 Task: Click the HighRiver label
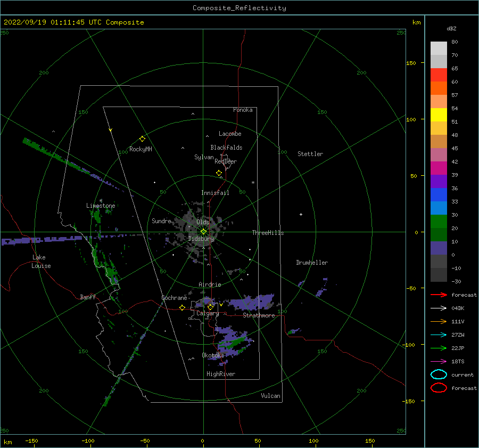[221, 374]
